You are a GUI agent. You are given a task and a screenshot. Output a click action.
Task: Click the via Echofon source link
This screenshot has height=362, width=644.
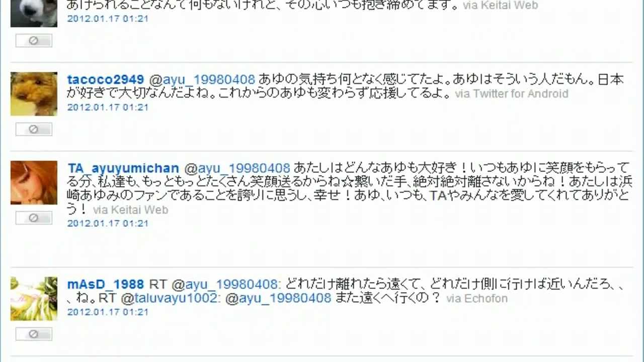(477, 299)
